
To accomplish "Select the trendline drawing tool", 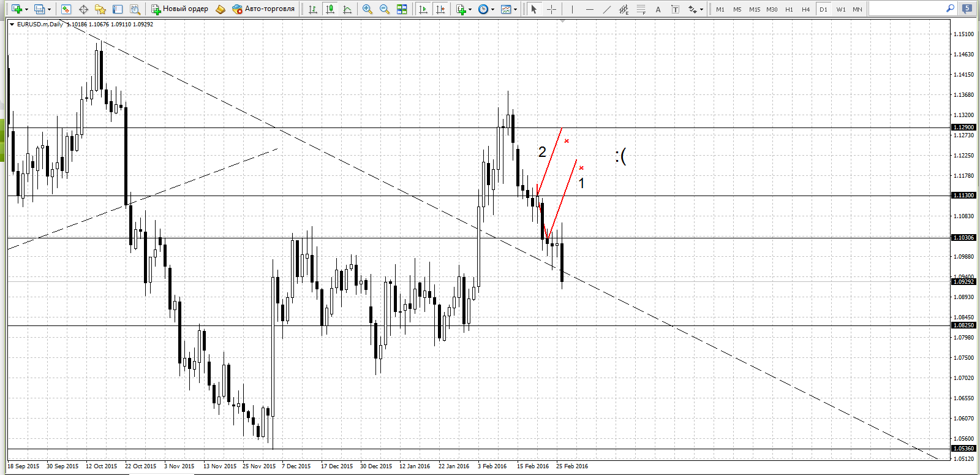I will pyautogui.click(x=606, y=9).
